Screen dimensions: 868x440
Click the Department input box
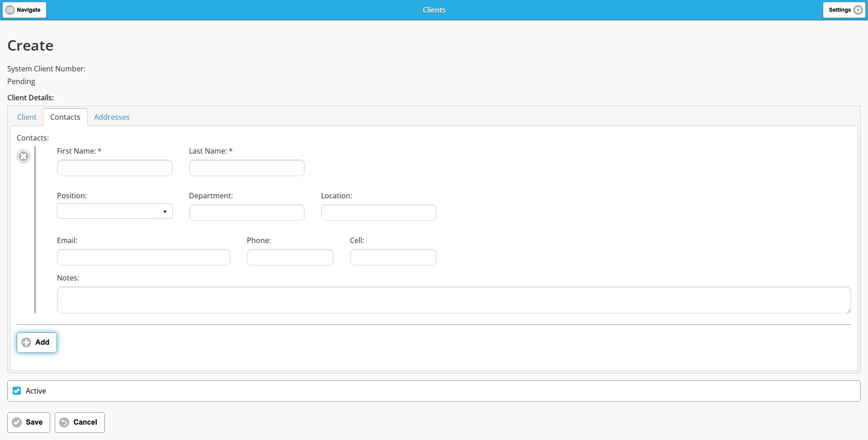coord(247,212)
